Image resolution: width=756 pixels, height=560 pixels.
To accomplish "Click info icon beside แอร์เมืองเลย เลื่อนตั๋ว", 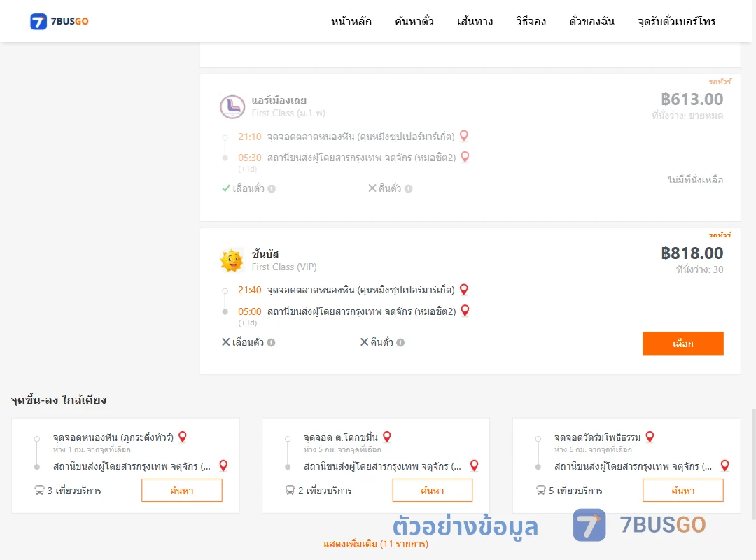I will (272, 188).
